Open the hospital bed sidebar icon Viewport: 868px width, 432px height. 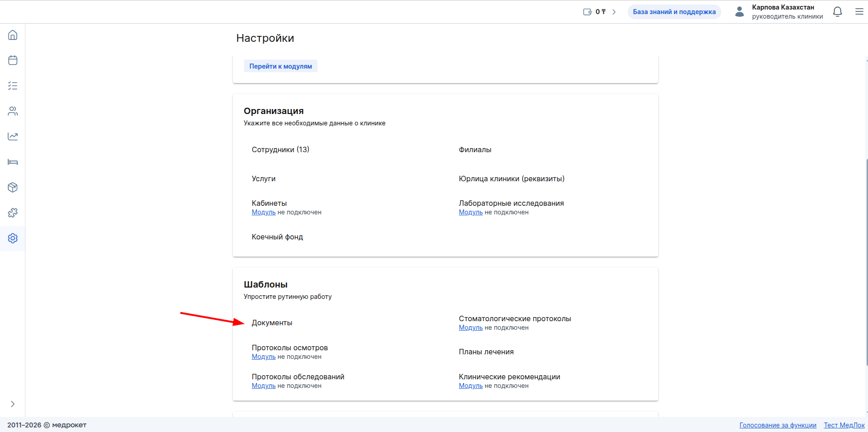tap(13, 162)
